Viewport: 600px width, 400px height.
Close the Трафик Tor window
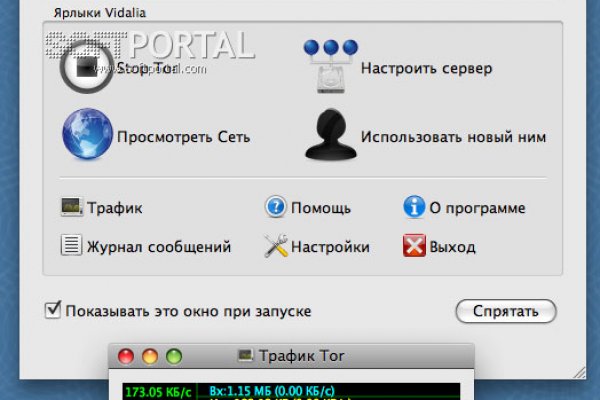pos(126,356)
